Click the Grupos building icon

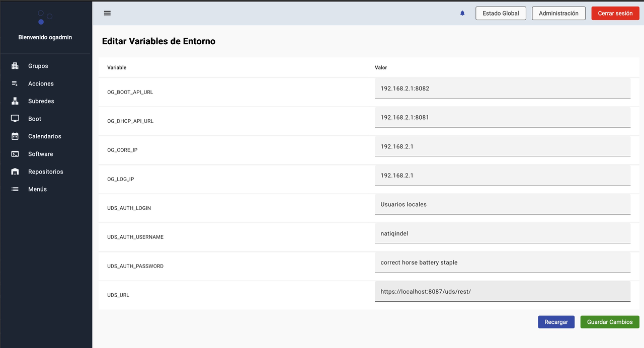[x=15, y=66]
